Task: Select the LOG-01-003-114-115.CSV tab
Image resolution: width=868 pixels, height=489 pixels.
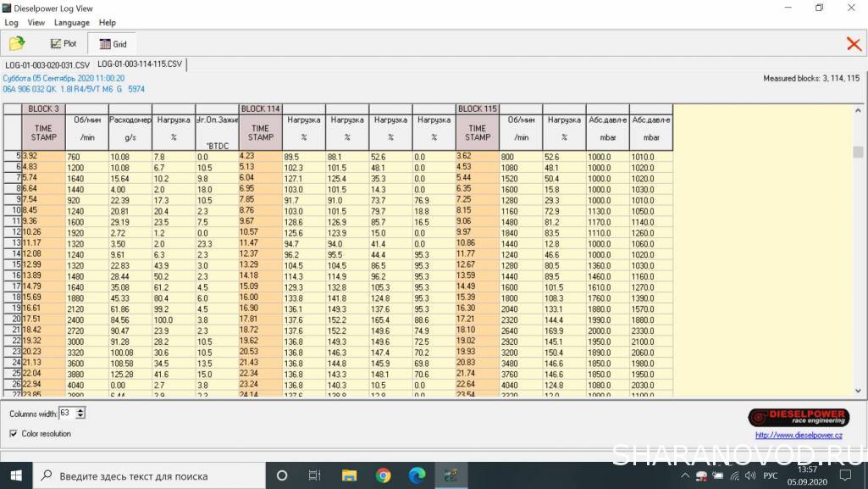Action: 140,64
